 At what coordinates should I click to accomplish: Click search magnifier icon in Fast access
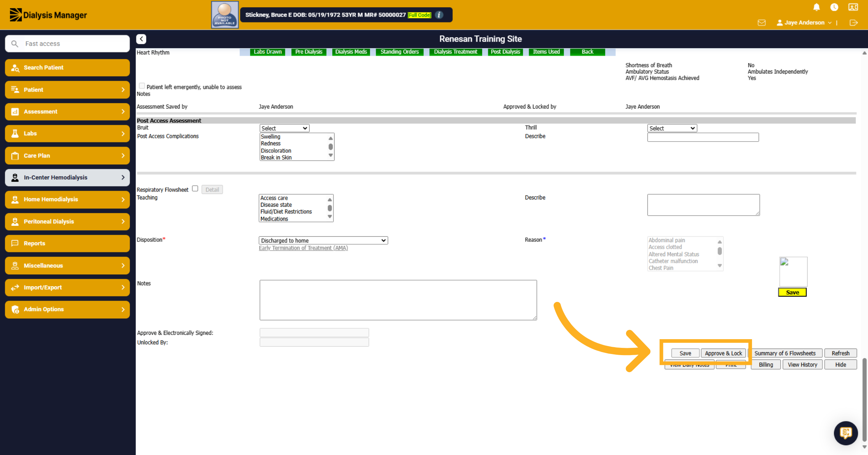(x=14, y=43)
